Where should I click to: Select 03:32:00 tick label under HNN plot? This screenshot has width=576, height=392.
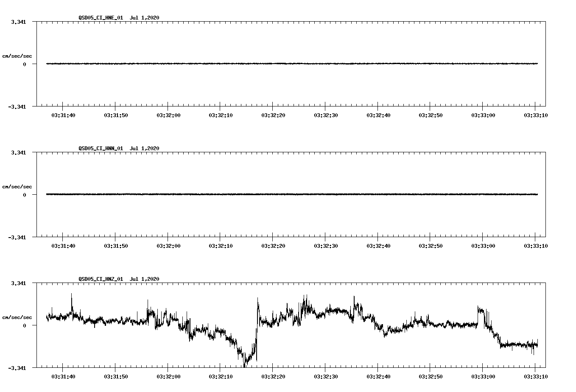pos(168,246)
